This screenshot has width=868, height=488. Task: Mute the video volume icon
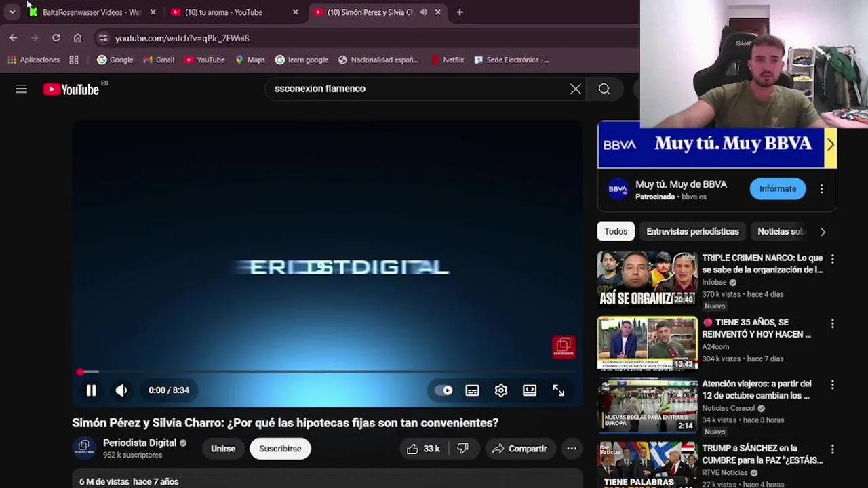coord(121,390)
